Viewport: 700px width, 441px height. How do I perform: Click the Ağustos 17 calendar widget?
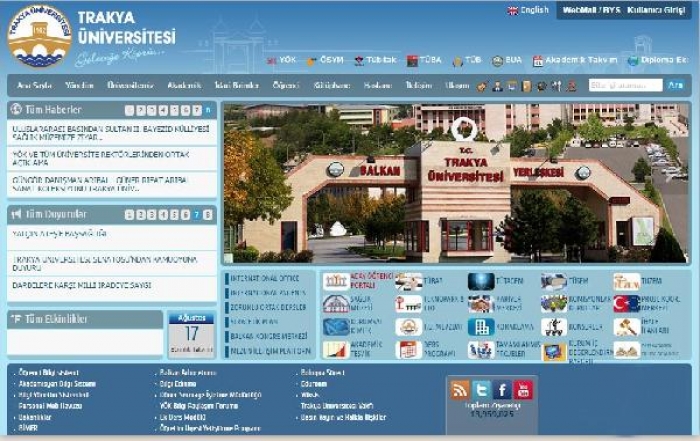(192, 334)
